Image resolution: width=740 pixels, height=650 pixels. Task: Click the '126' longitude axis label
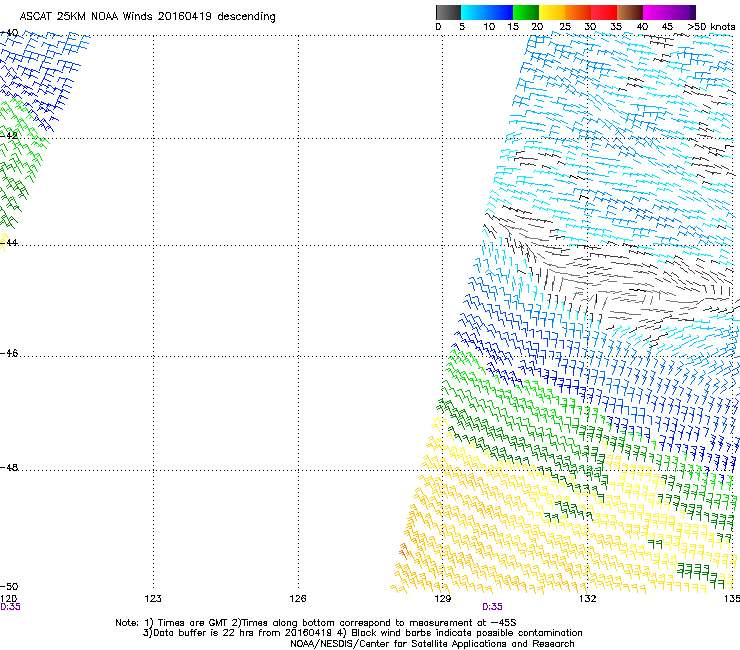click(298, 599)
